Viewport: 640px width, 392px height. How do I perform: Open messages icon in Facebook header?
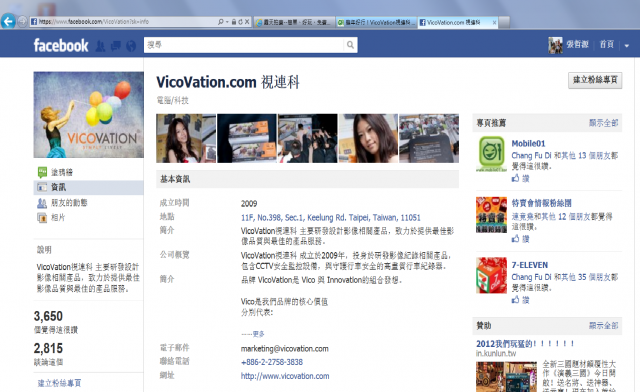click(x=116, y=46)
